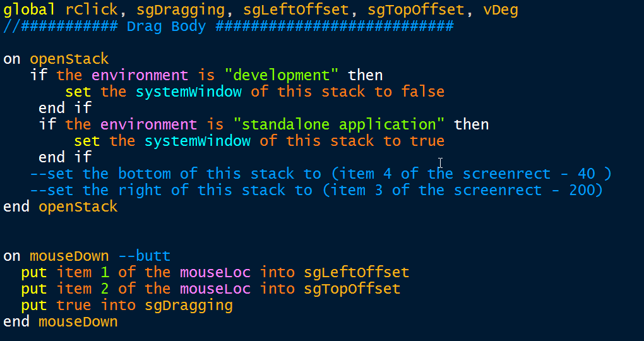This screenshot has height=341, width=644.
Task: Click the "development" string literal
Action: (x=281, y=76)
